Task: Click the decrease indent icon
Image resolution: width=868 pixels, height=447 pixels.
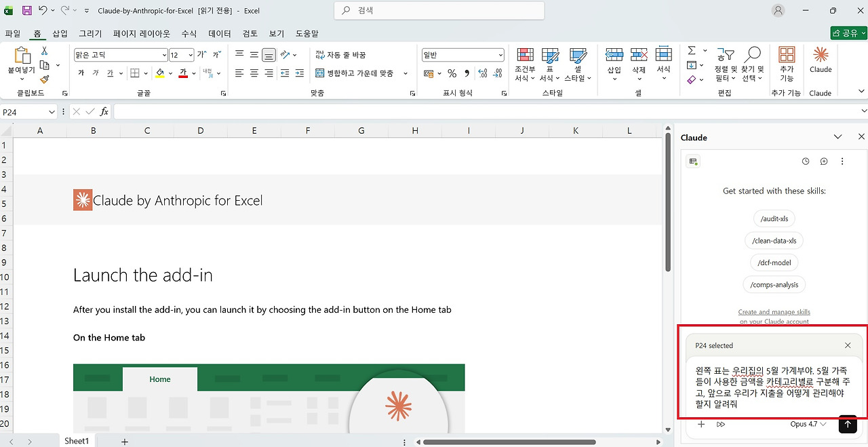Action: pyautogui.click(x=285, y=73)
